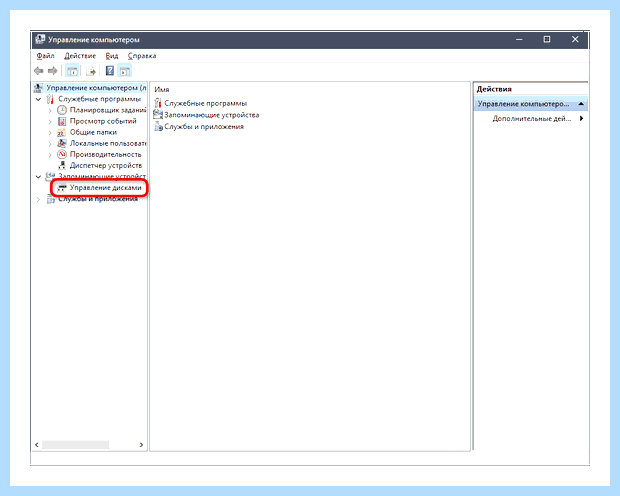Select Производительность in the tree

tap(105, 154)
